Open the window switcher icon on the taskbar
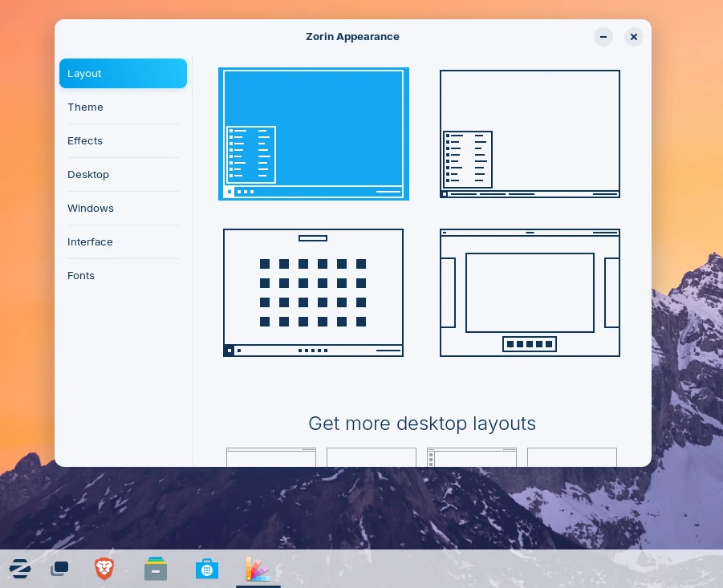Screen dimensions: 723x588 click(59, 569)
